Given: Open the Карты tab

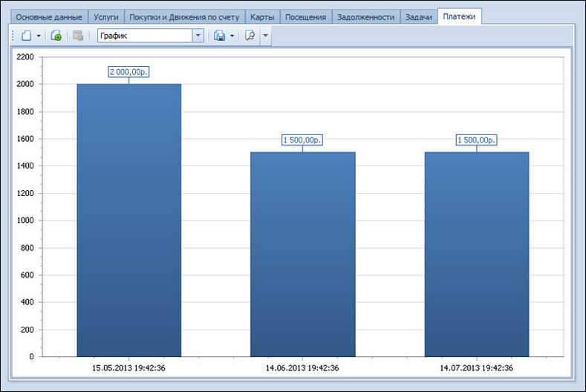Looking at the screenshot, I should click(262, 17).
